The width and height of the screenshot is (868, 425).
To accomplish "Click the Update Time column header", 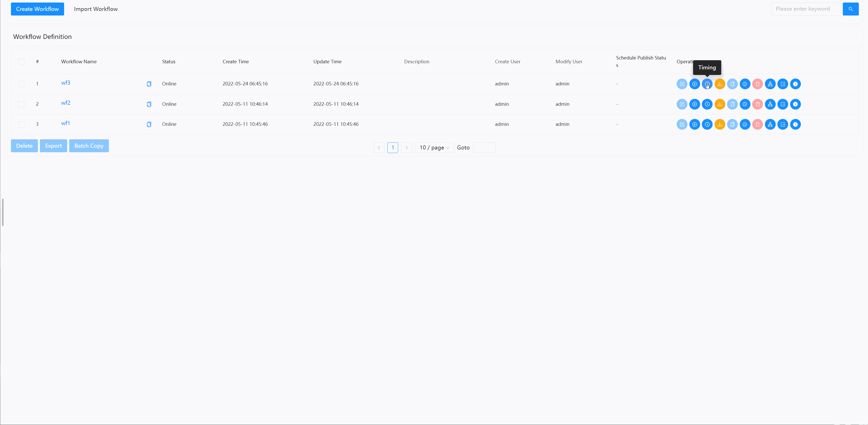I will tap(327, 62).
